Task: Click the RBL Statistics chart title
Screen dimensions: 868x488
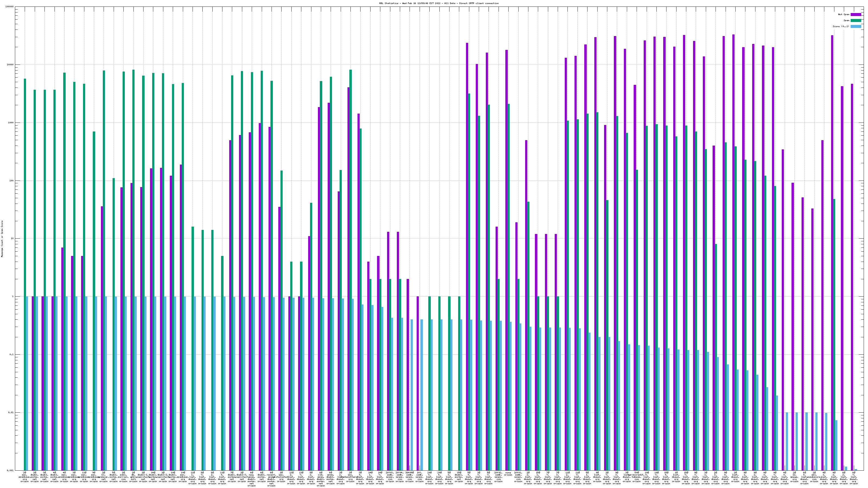Action: (x=439, y=3)
